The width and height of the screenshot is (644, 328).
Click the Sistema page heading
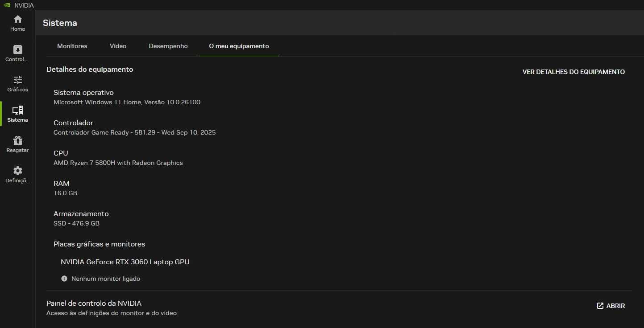point(60,23)
